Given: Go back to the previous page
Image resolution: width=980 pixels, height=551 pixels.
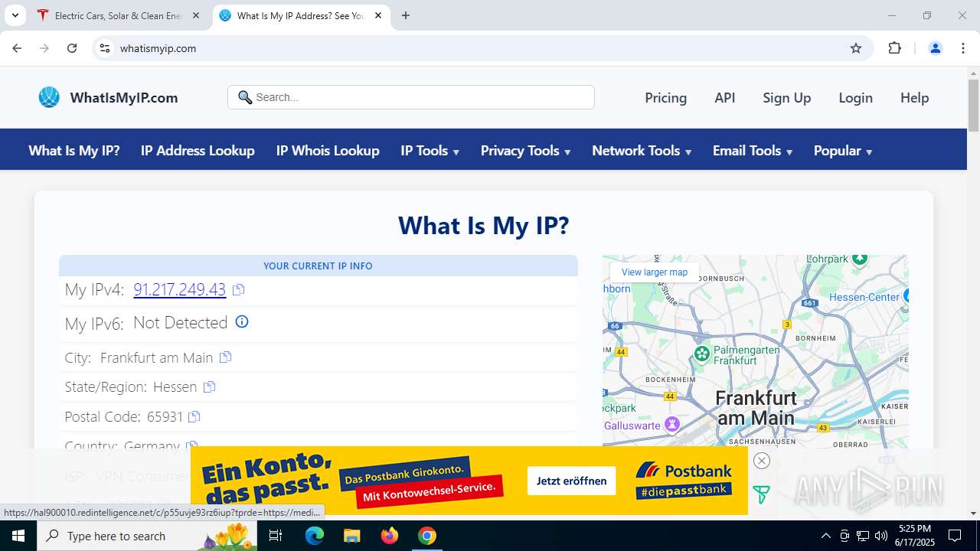Looking at the screenshot, I should 17,48.
